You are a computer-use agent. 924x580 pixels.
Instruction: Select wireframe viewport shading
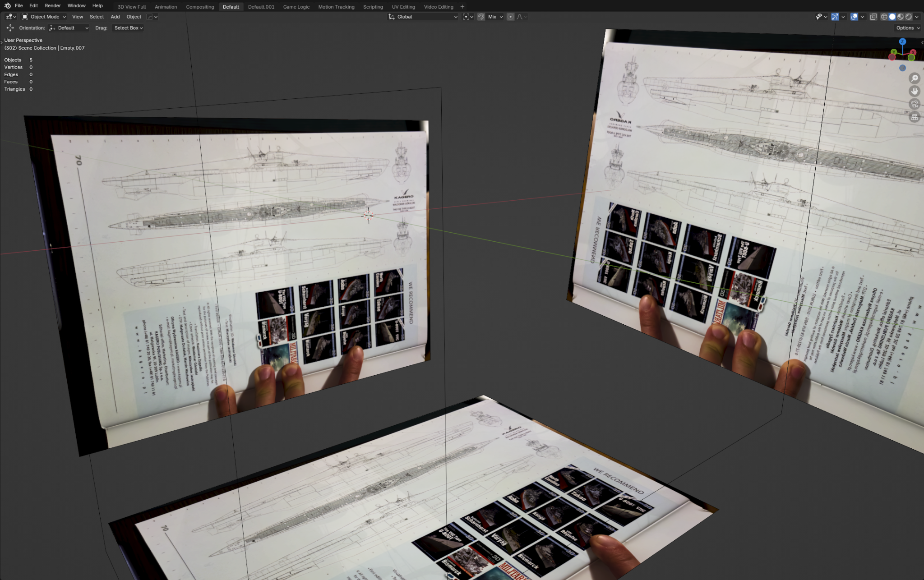click(884, 17)
